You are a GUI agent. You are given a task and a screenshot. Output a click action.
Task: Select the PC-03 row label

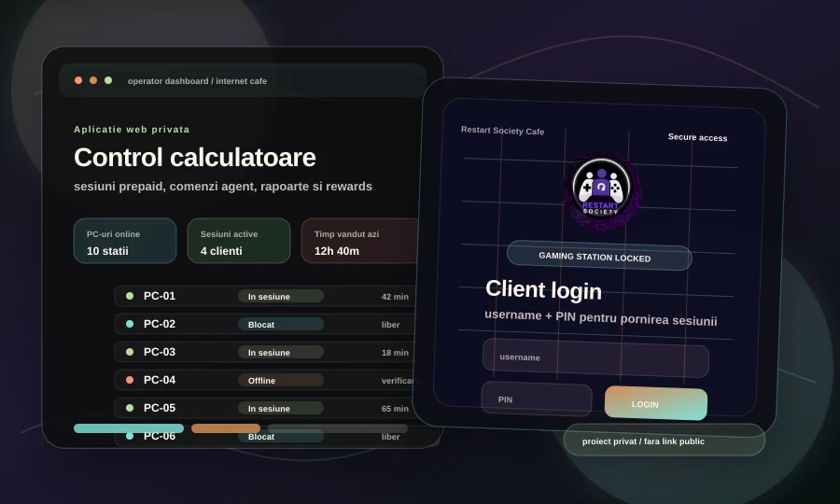(159, 352)
